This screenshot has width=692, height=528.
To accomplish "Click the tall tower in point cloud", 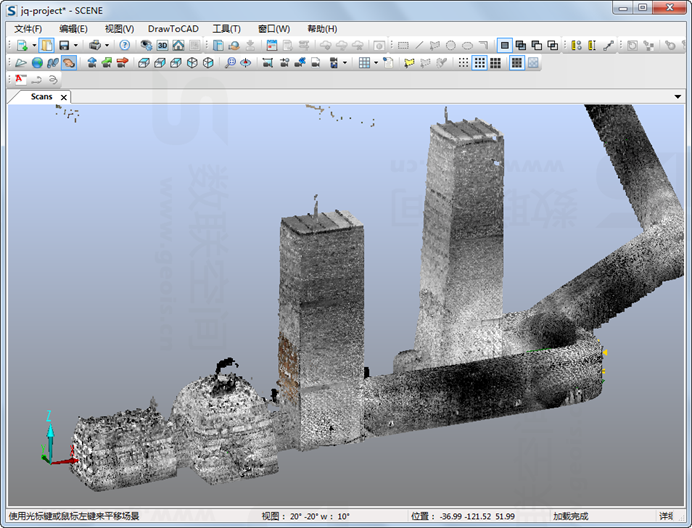I will pyautogui.click(x=462, y=240).
